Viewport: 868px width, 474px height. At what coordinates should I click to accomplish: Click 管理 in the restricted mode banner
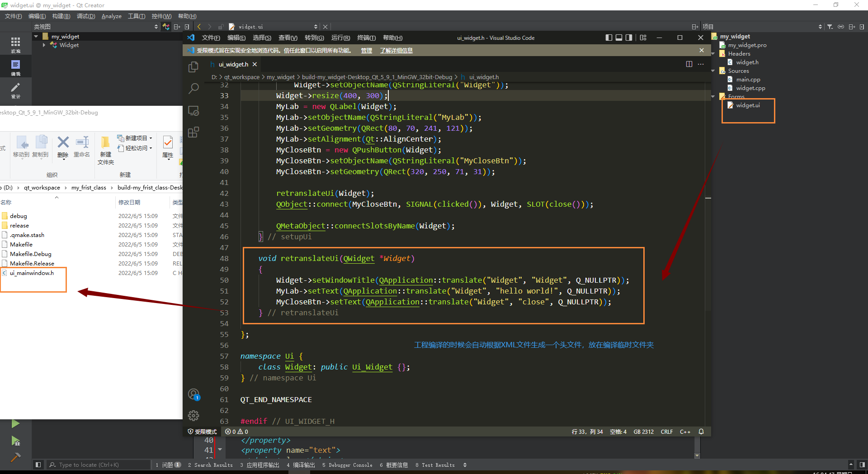click(x=366, y=51)
